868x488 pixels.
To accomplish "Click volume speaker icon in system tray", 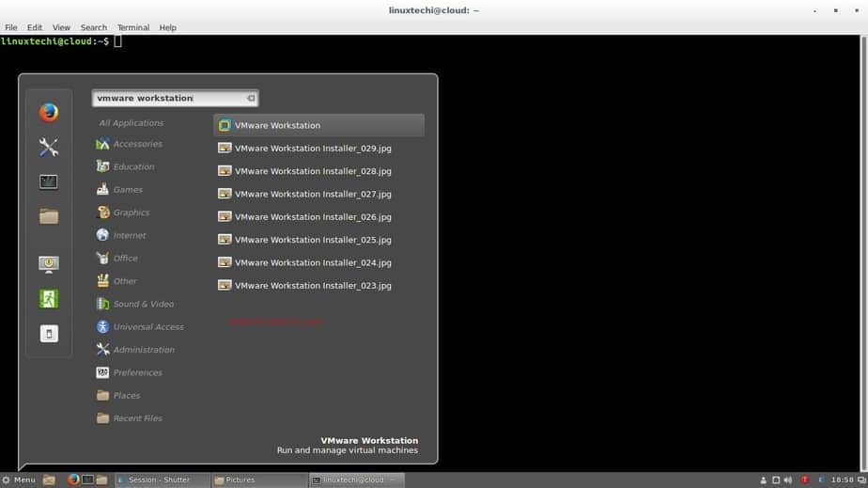I will (788, 480).
